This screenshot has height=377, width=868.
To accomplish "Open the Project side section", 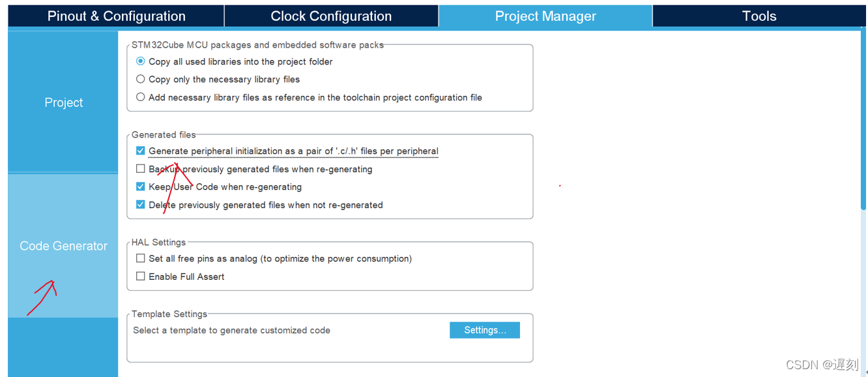I will [x=63, y=102].
